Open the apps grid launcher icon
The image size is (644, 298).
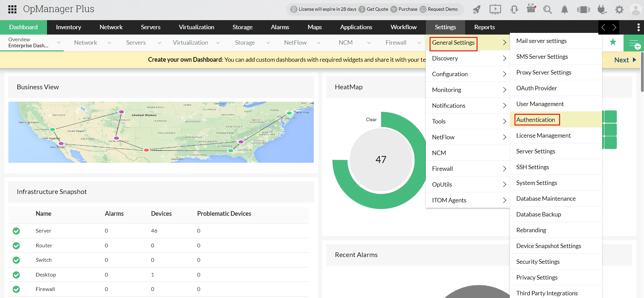point(12,9)
